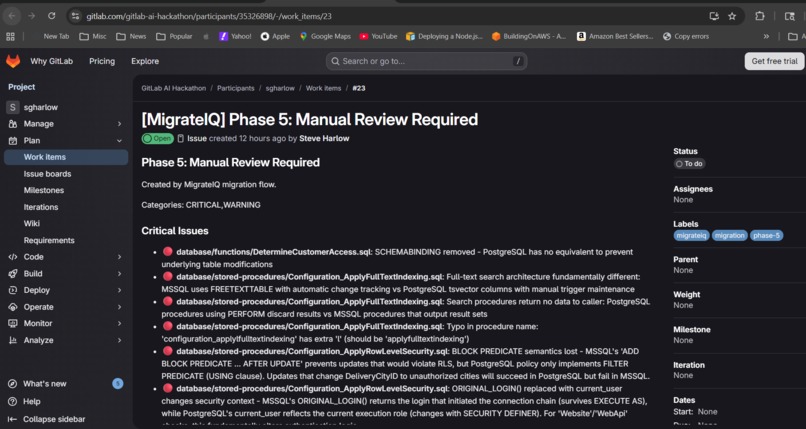Expand the Operate sidebar section
This screenshot has width=806, height=429.
click(66, 307)
